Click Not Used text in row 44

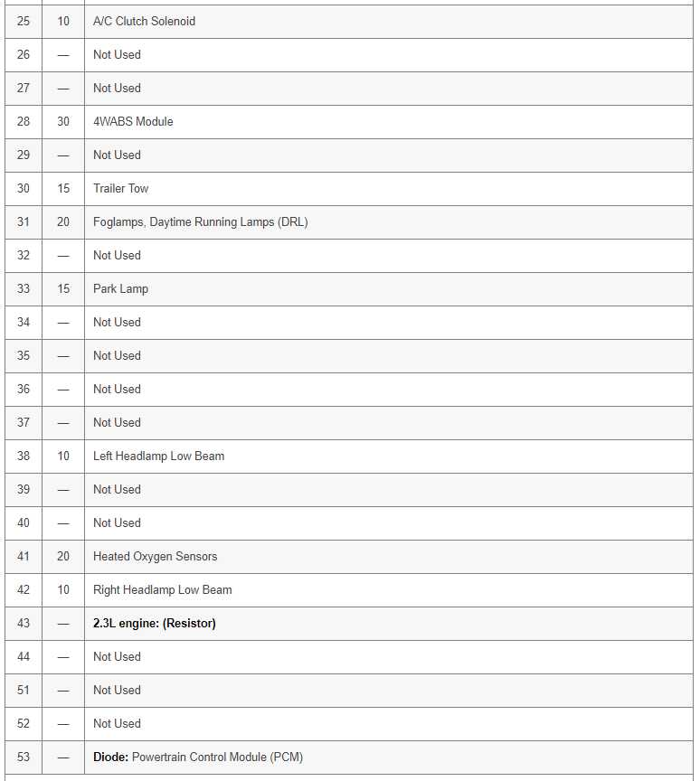(117, 656)
